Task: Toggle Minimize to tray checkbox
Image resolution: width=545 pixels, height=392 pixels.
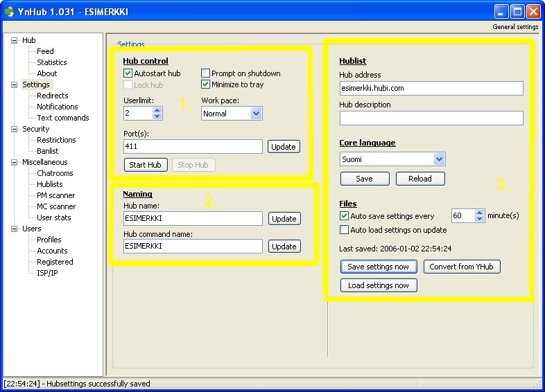Action: point(205,84)
